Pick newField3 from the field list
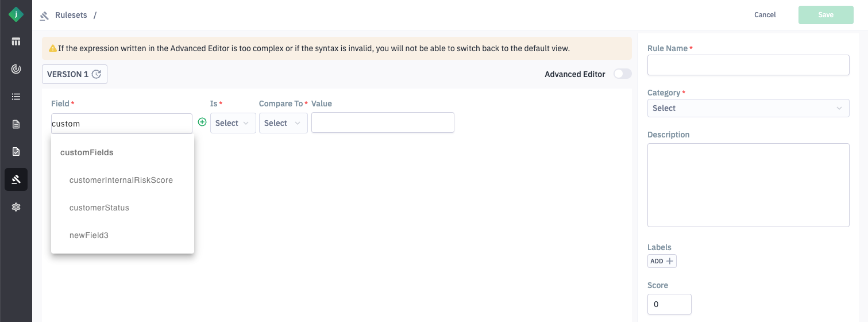Screen dimensions: 868x322 89,235
